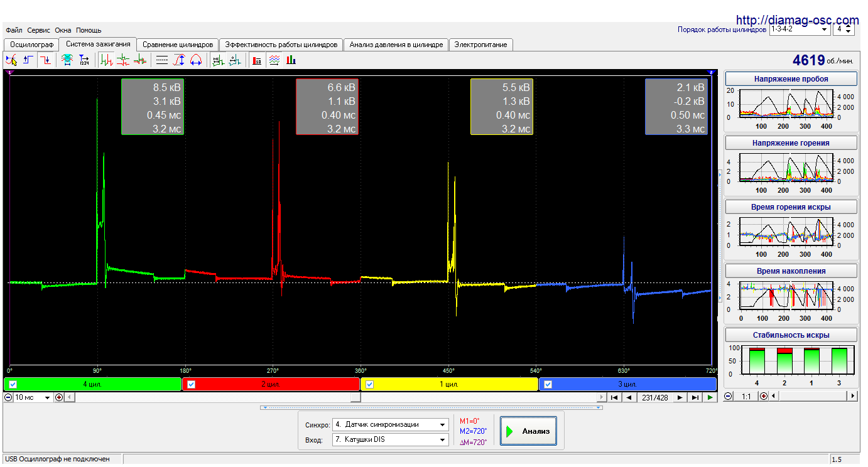Step back one frame
The image size is (868, 467).
629,397
